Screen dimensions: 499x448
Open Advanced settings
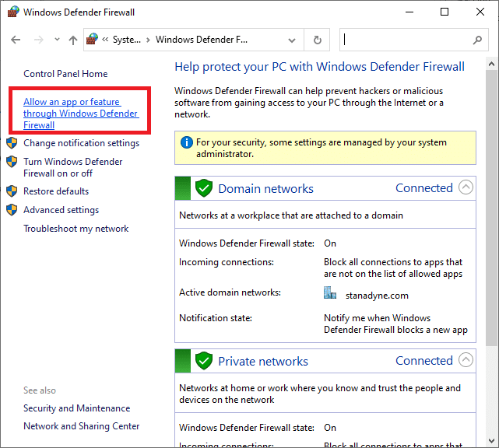61,210
